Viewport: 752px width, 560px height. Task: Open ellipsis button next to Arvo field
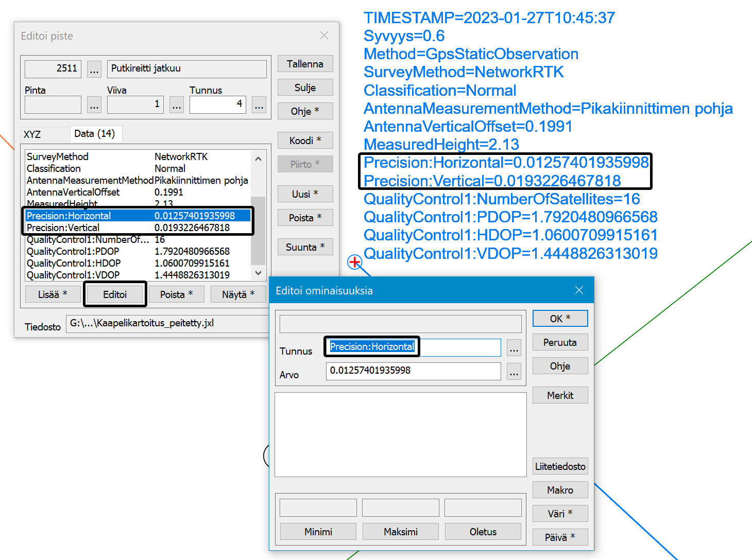514,372
